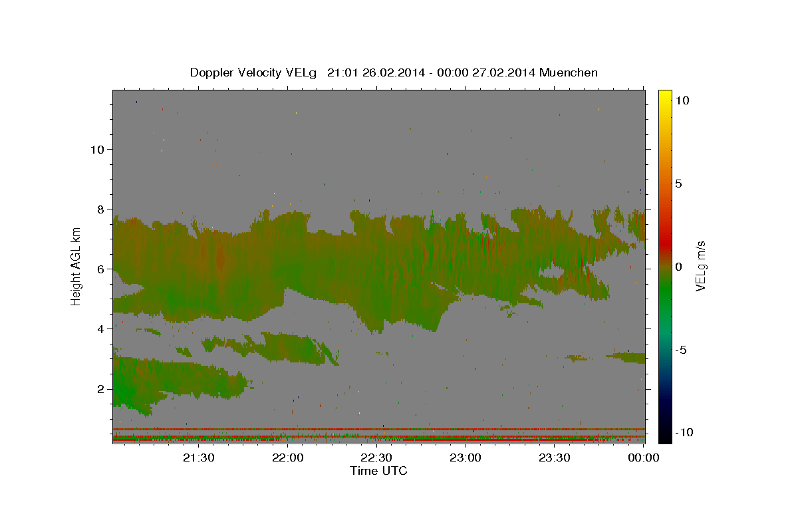The image size is (798, 532).
Task: Click the 22:30 time tick label
Action: 376,458
